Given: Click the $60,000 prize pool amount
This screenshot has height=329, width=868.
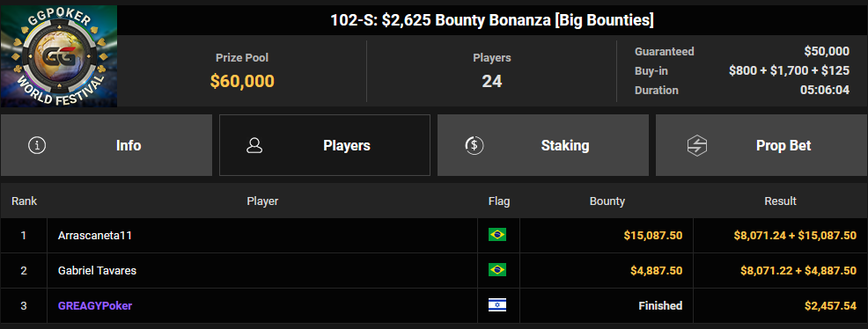Looking at the screenshot, I should pos(242,81).
